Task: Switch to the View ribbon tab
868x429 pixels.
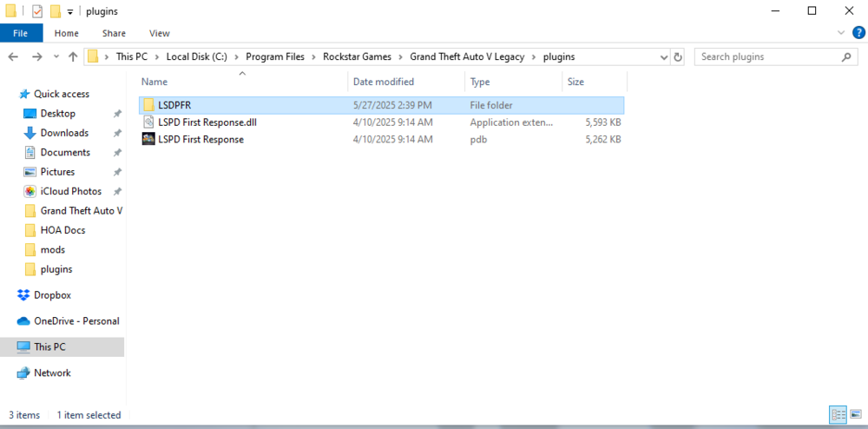Action: click(160, 33)
